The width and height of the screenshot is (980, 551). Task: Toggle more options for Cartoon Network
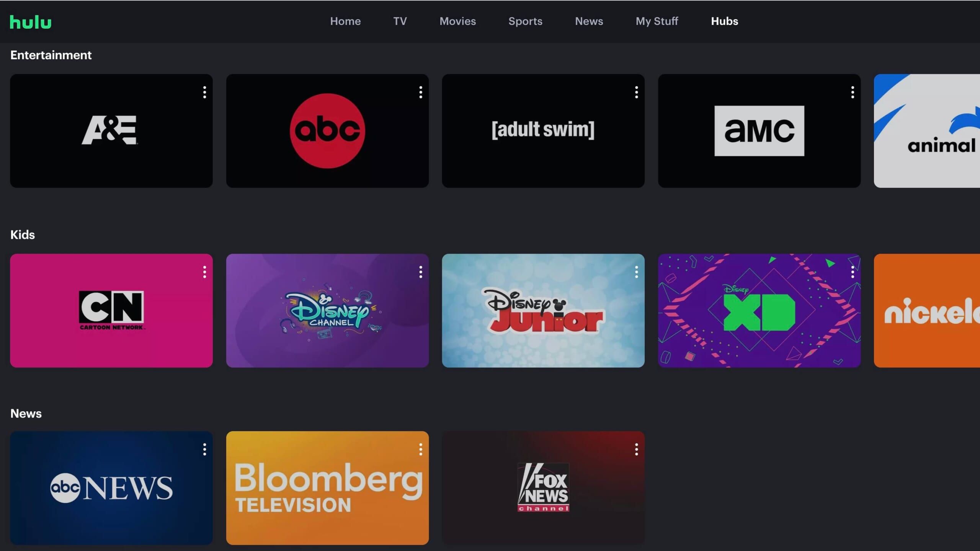(204, 272)
